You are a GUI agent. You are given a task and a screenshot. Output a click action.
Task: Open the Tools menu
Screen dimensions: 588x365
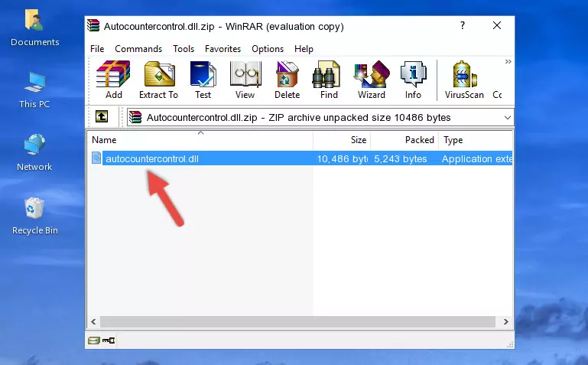(x=184, y=49)
